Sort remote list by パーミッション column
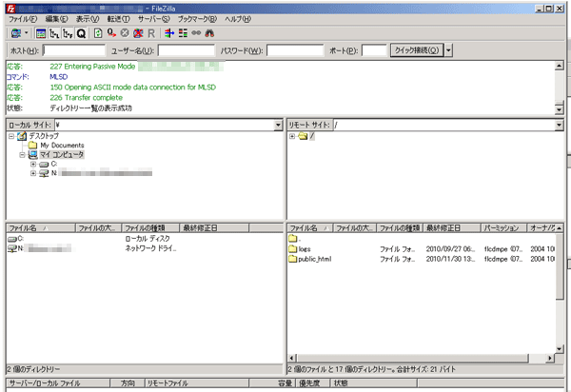Viewport: 571px width, 392px height. click(504, 227)
